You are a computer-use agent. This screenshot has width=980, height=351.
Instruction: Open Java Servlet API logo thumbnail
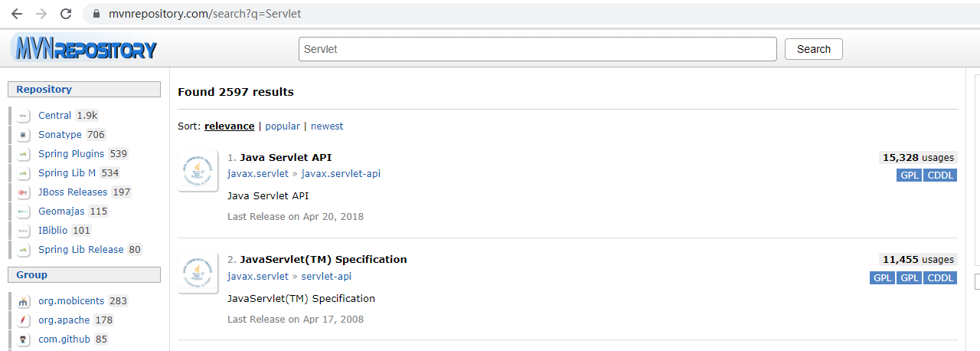(198, 172)
